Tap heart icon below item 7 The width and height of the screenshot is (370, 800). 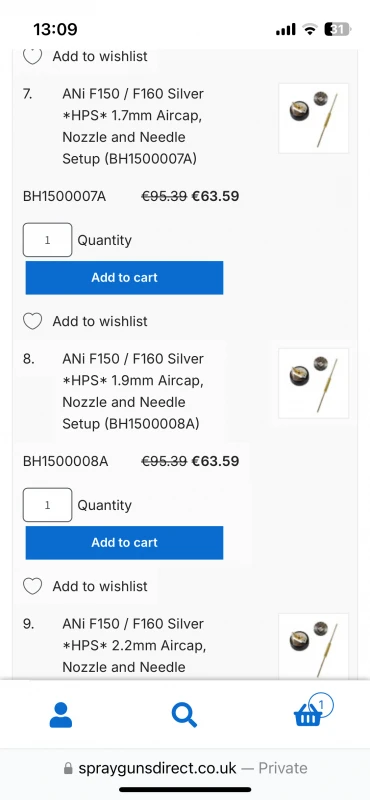pos(33,321)
